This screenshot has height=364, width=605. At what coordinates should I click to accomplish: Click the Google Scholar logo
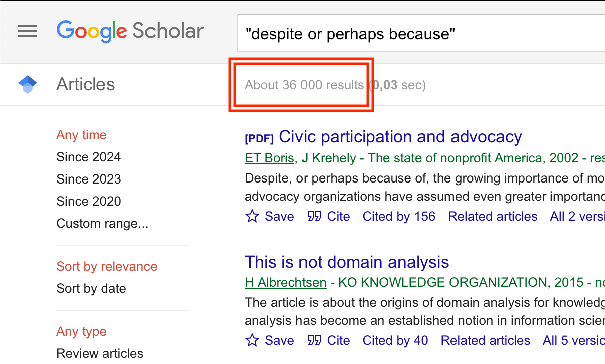pyautogui.click(x=130, y=31)
